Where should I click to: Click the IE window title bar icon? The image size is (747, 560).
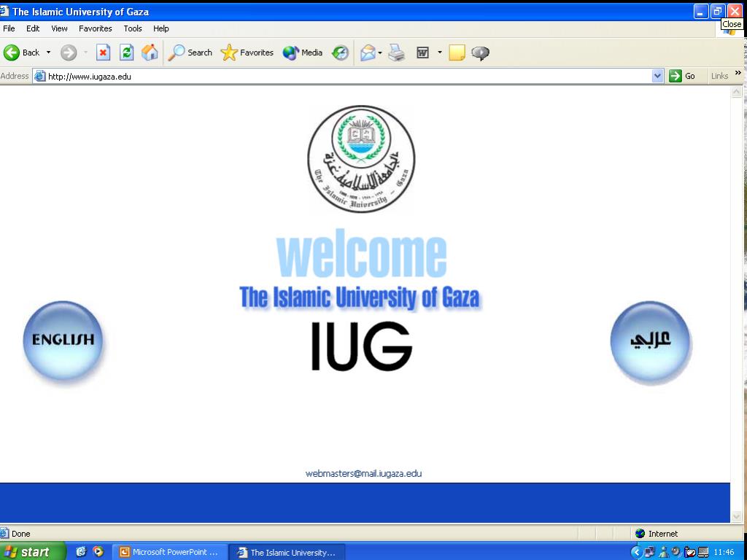(x=4, y=11)
